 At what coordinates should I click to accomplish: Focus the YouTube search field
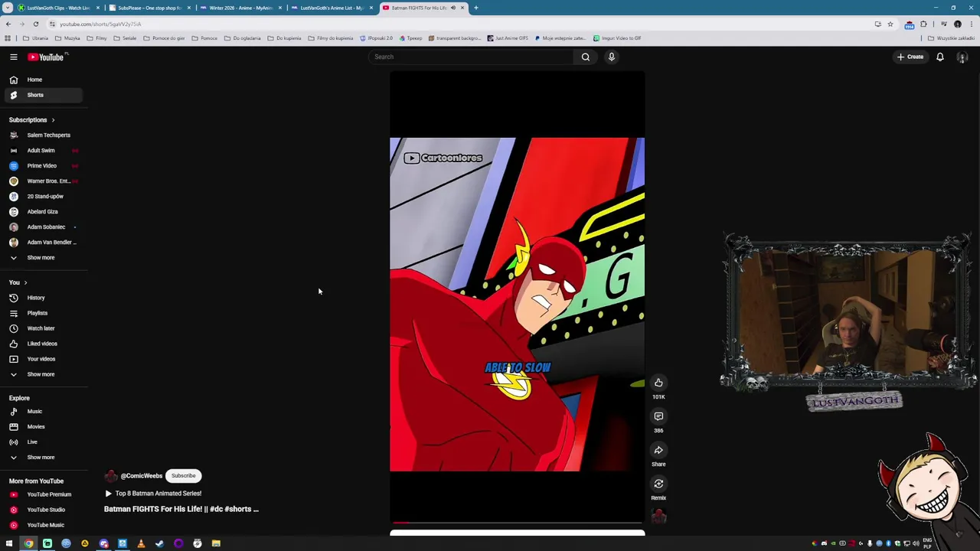[471, 57]
